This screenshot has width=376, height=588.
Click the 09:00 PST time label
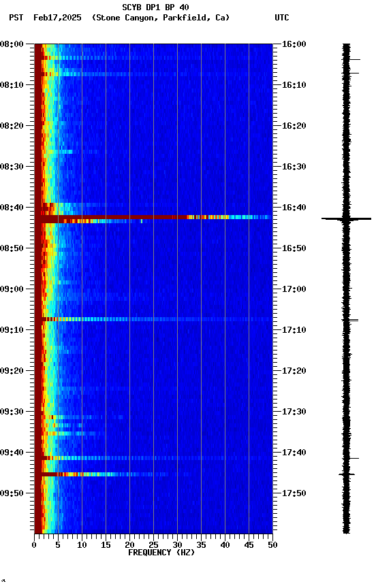click(x=12, y=289)
